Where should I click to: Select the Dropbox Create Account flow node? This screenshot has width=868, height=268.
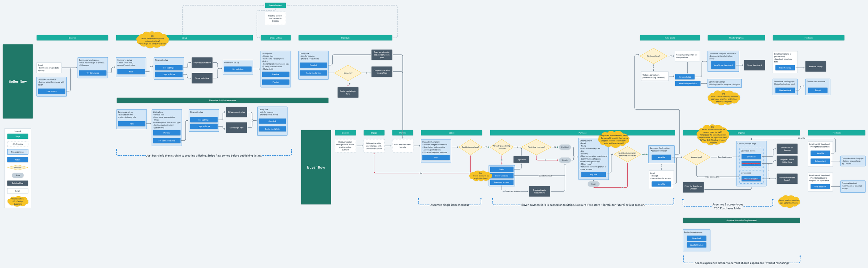click(539, 191)
